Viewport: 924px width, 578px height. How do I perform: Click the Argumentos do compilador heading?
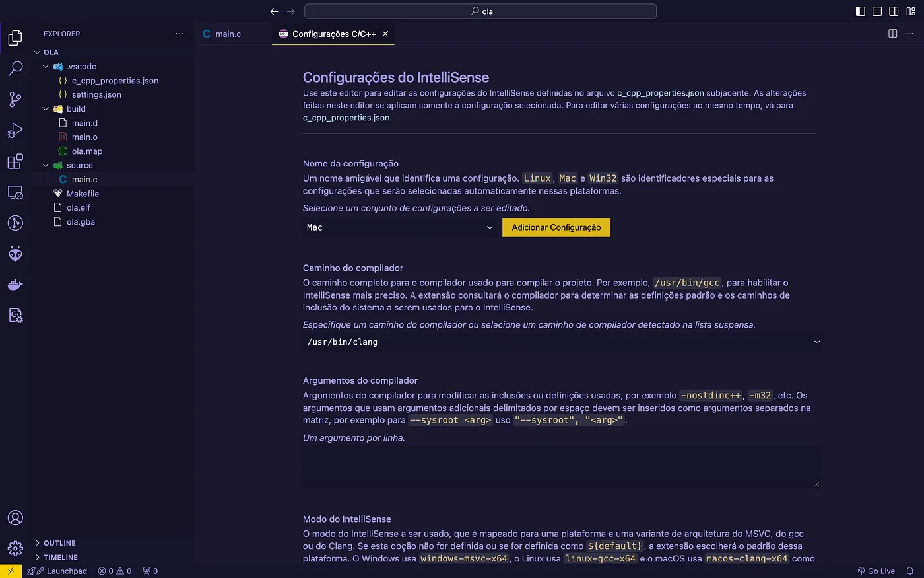360,380
